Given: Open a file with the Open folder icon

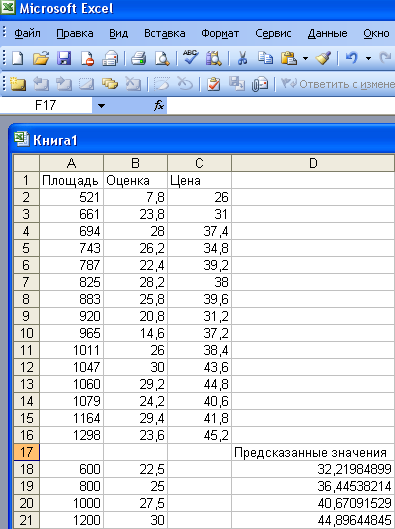Looking at the screenshot, I should [x=41, y=58].
